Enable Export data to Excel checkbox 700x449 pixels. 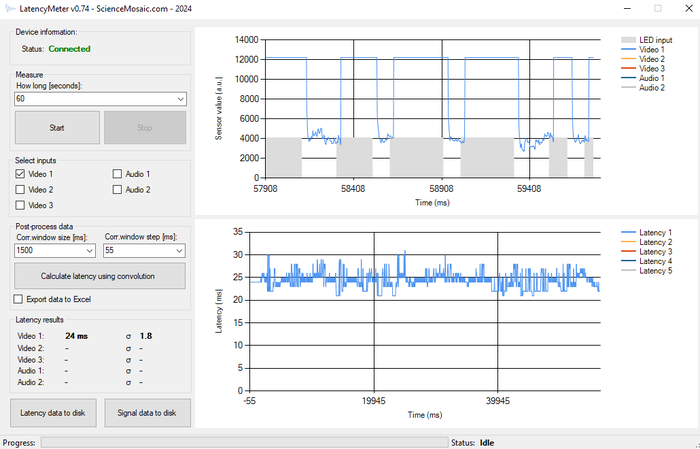18,299
